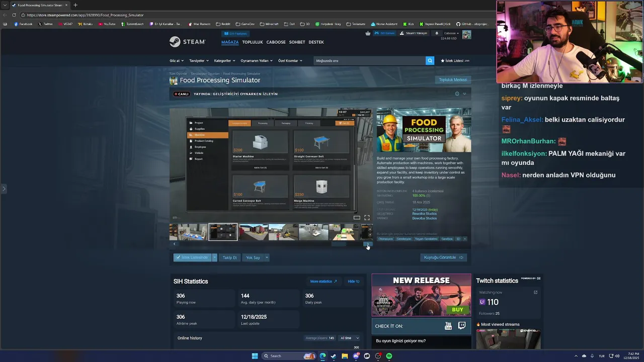This screenshot has width=644, height=362.
Task: Go to the MAĞAZA store tab
Action: coord(230,42)
